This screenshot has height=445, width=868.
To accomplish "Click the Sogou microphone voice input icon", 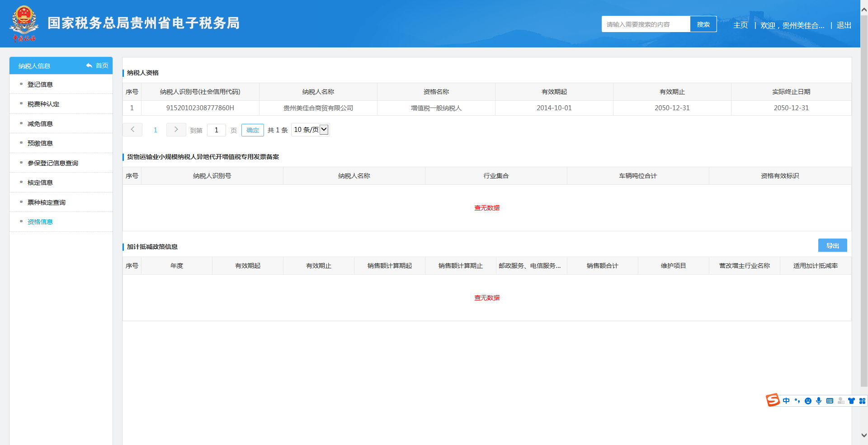I will point(819,401).
